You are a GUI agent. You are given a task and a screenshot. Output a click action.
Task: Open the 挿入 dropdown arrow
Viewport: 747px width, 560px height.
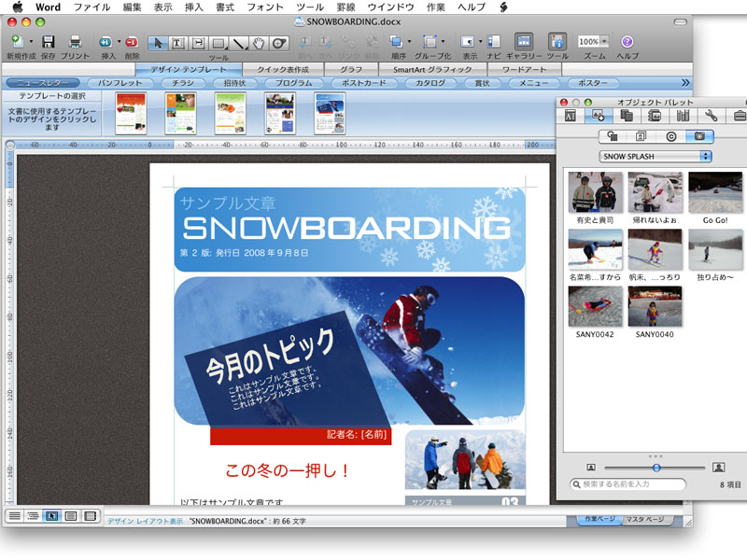[x=120, y=41]
